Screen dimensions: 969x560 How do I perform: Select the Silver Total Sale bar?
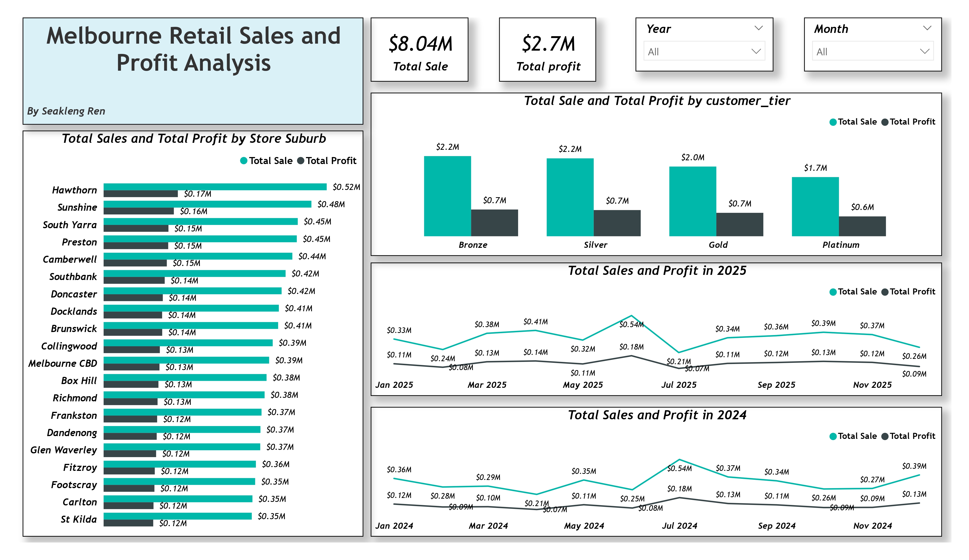pyautogui.click(x=570, y=197)
